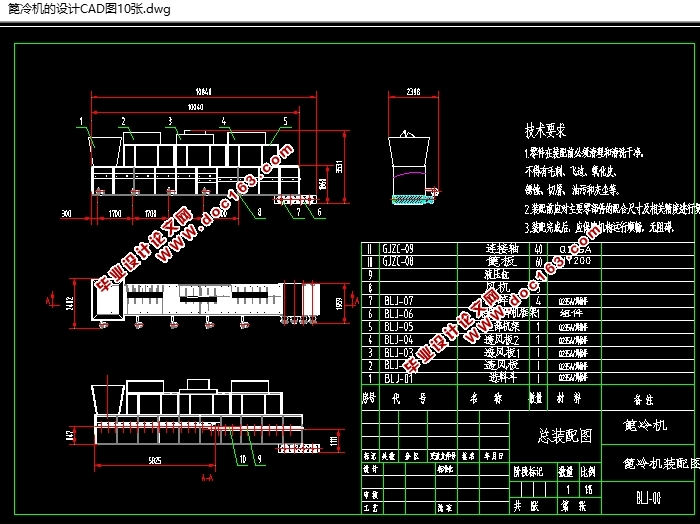The width and height of the screenshot is (700, 524).
Task: Click callout number 3 on the front elevation
Action: click(170, 121)
